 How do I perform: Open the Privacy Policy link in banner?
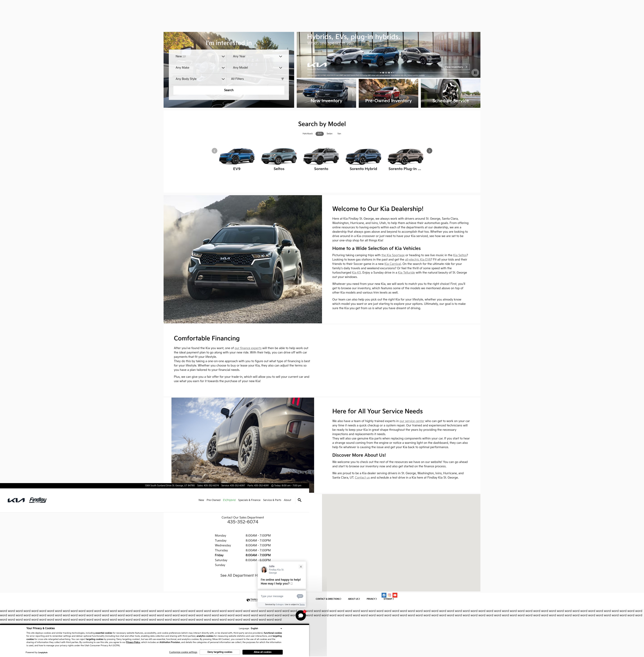pos(133,643)
